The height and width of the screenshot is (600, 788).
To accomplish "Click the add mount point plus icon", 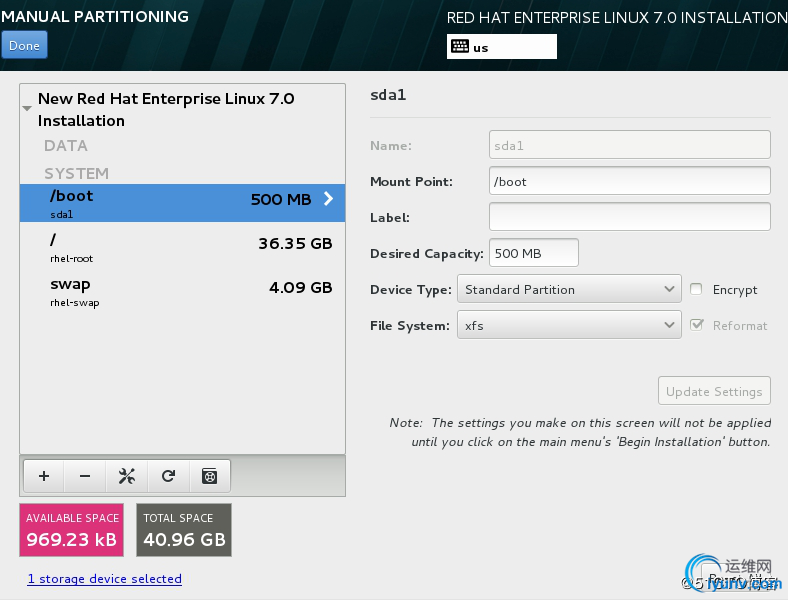I will coord(44,476).
